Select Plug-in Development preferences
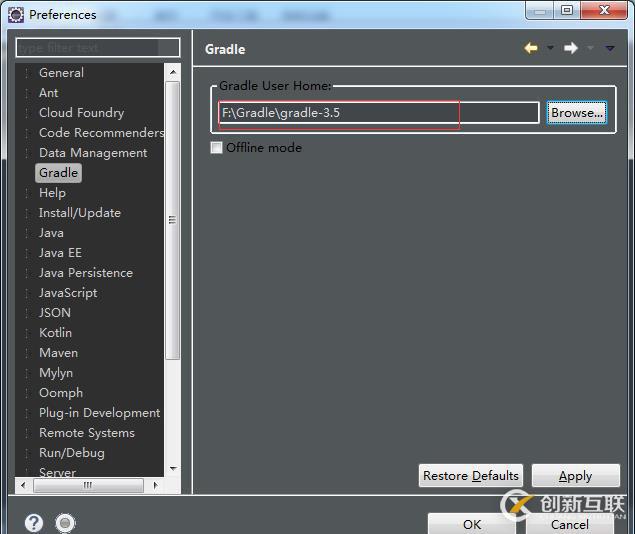 coord(100,413)
